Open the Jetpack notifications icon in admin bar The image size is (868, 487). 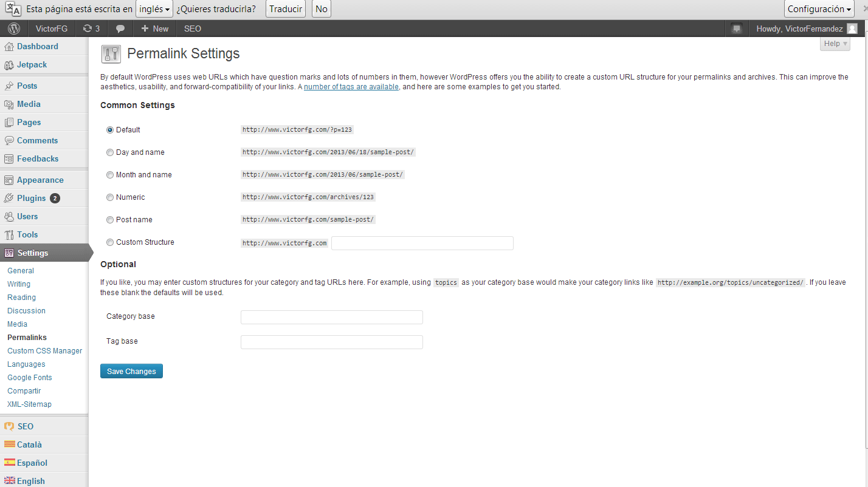tap(737, 29)
